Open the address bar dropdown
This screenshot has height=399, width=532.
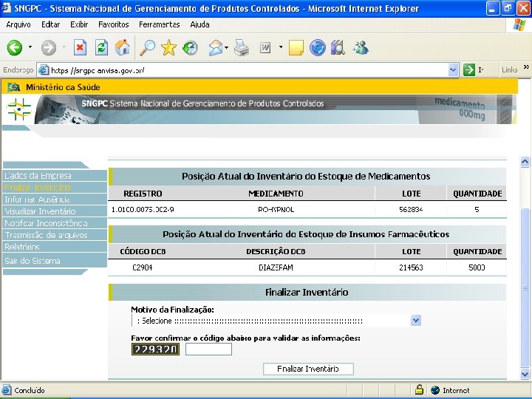(453, 70)
